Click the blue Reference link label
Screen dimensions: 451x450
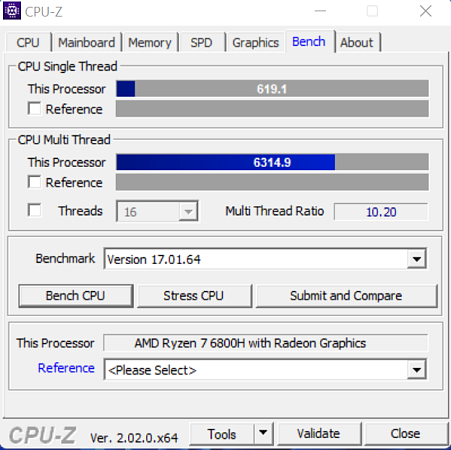coord(66,368)
